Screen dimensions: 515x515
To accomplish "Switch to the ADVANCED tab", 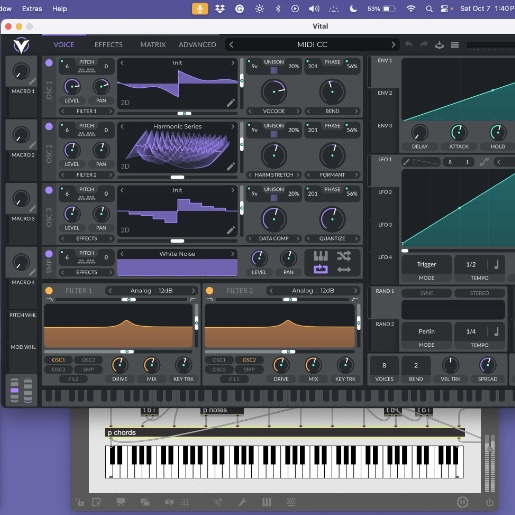I will click(197, 45).
